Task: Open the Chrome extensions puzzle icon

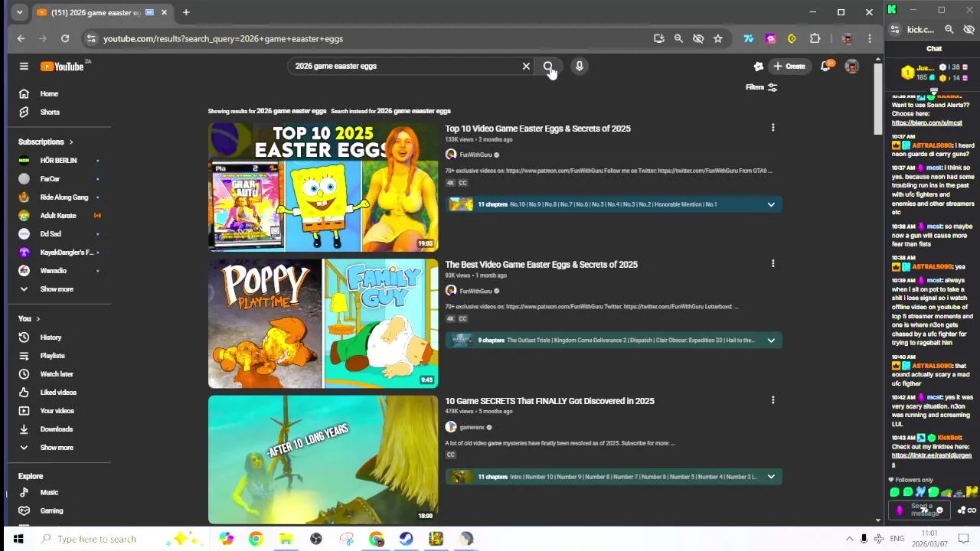Action: click(x=815, y=38)
